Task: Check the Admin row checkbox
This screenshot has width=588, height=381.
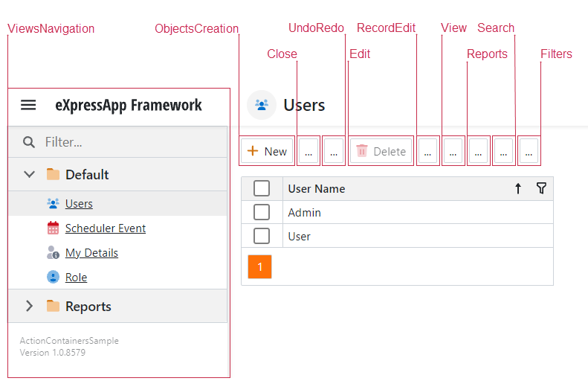Action: click(x=262, y=212)
